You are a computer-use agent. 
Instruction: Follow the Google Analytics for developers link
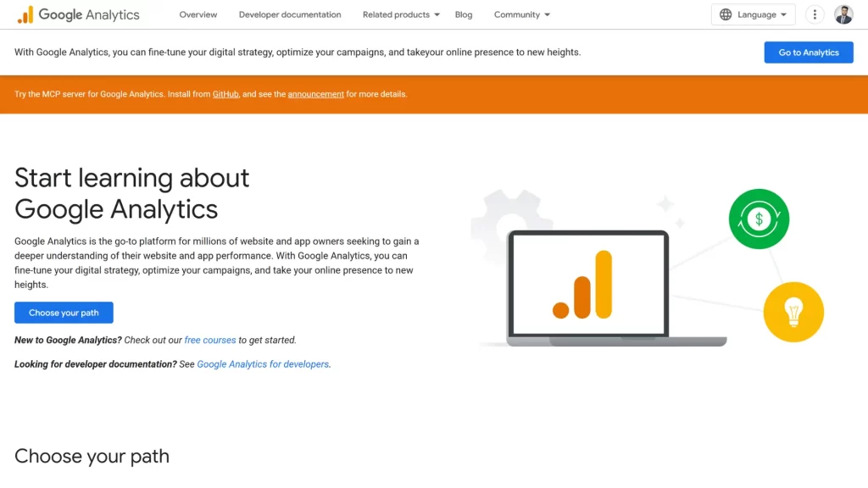(x=263, y=363)
